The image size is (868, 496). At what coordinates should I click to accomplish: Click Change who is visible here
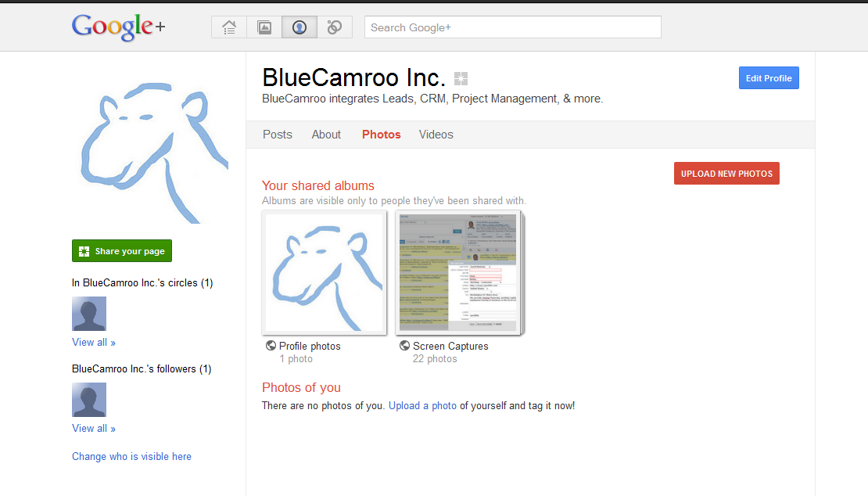click(131, 457)
